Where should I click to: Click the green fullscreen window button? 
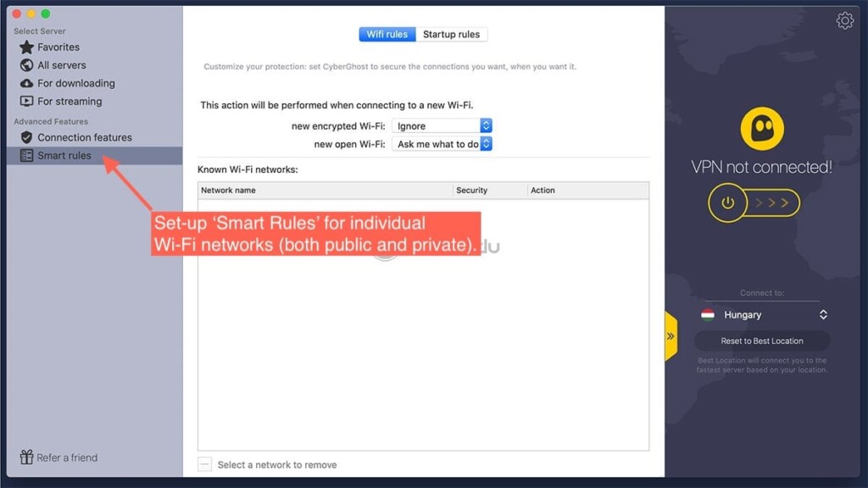(x=46, y=14)
